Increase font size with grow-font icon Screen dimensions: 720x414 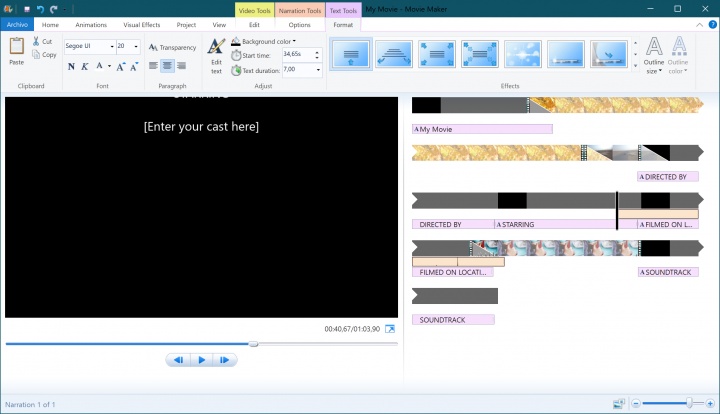[120, 67]
